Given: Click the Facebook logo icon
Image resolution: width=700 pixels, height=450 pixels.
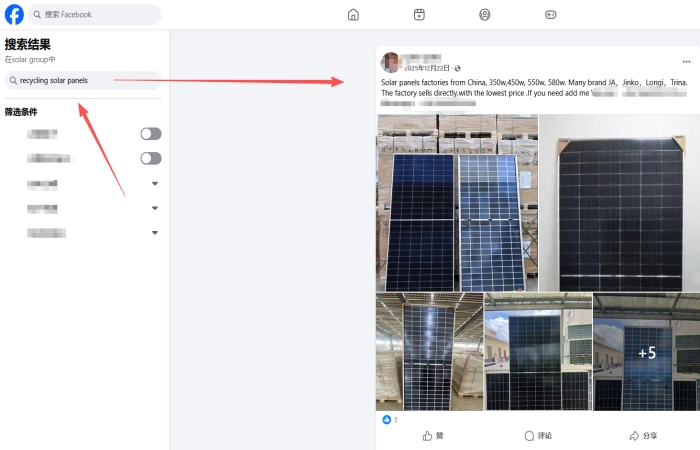Looking at the screenshot, I should pyautogui.click(x=14, y=14).
